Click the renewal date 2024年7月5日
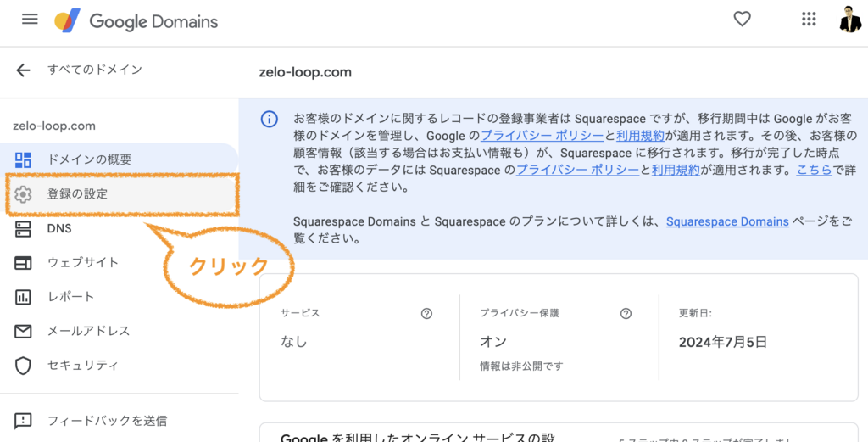868x442 pixels. (723, 342)
